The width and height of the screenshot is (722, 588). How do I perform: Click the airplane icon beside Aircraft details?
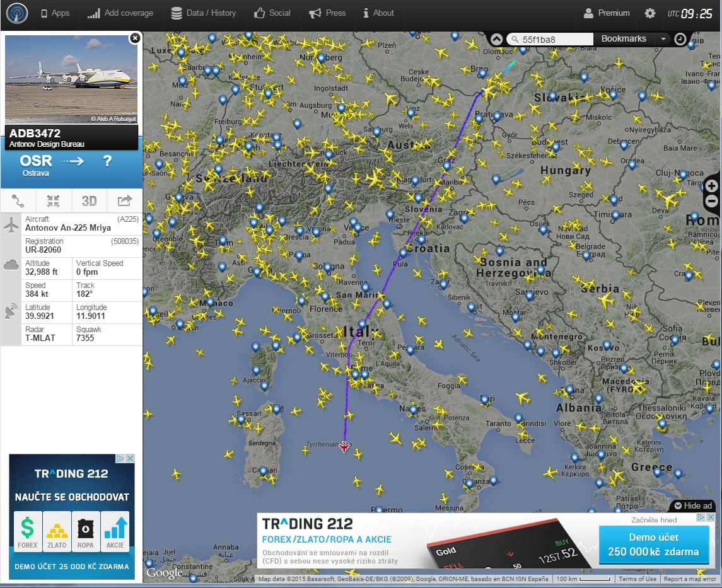click(11, 224)
